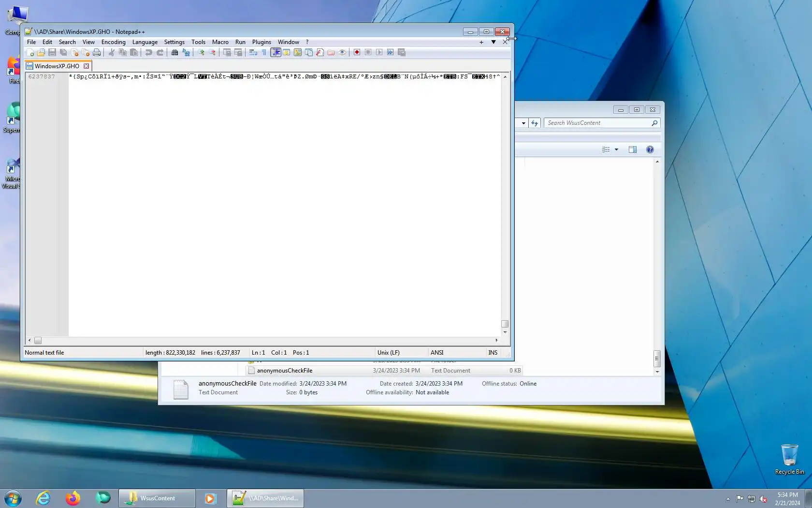Select the Recycle Bin desktop icon
Screen dimensions: 812x508
click(x=790, y=459)
